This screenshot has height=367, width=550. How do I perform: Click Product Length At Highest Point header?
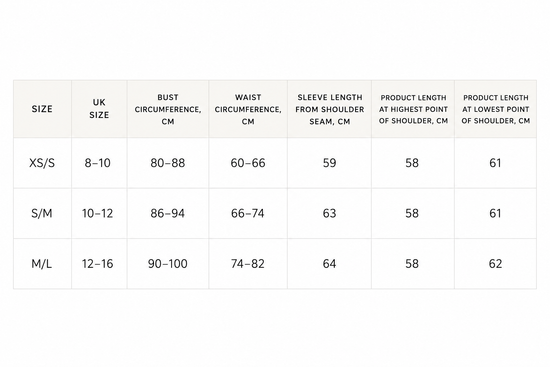click(413, 109)
